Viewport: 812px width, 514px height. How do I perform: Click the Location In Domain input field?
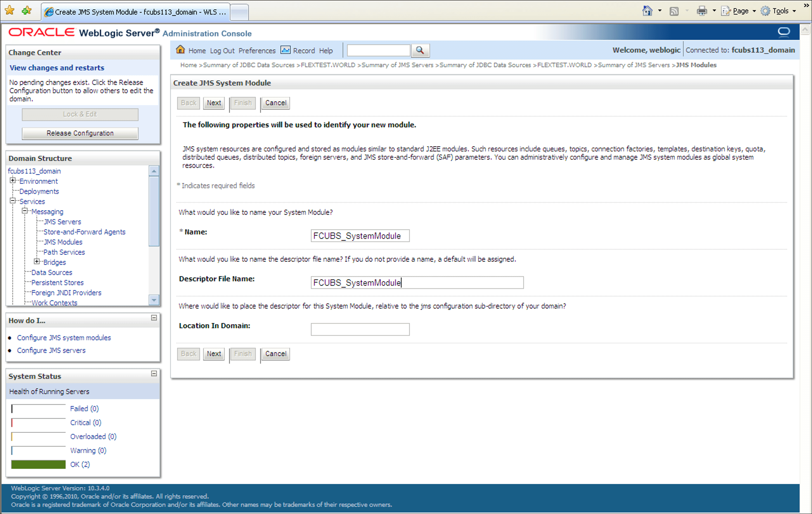pos(360,329)
